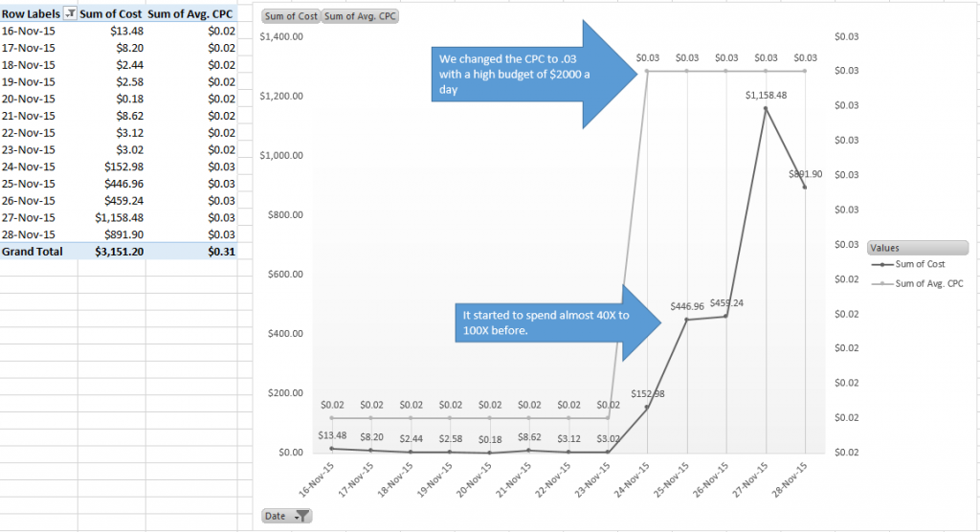Viewport: 980px width, 532px height.
Task: Open the Row Labels filter dropdown
Action: coord(69,14)
